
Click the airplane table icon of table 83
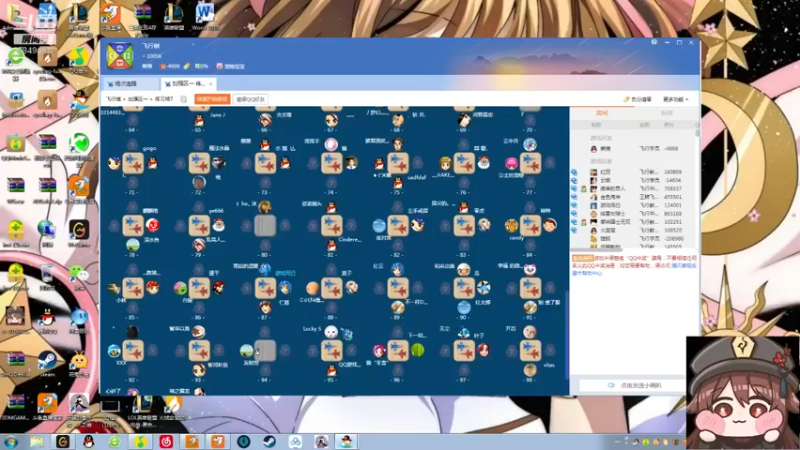[x=464, y=226]
